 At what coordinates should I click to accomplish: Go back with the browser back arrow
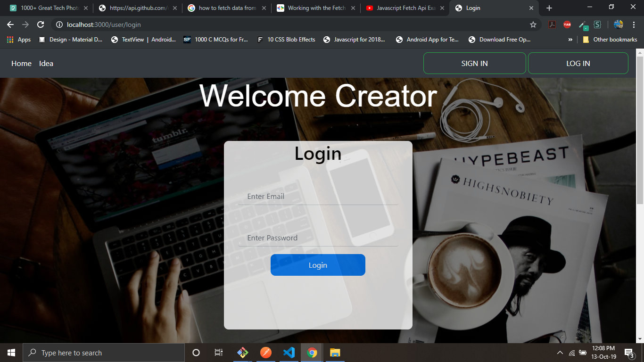point(10,25)
